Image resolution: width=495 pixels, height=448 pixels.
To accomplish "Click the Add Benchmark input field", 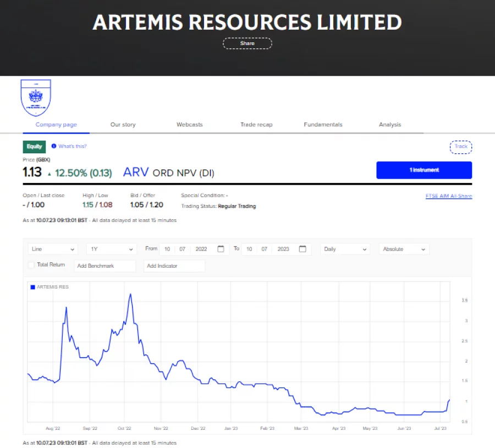I will (105, 266).
